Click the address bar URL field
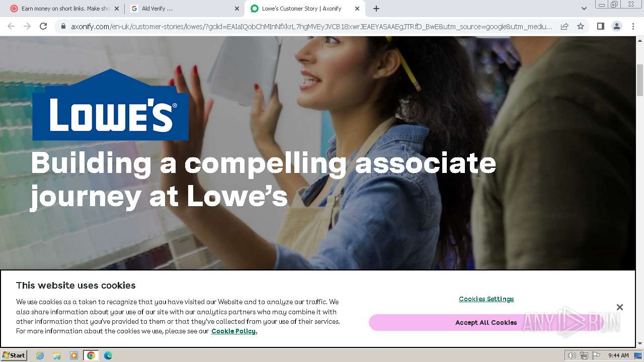This screenshot has height=362, width=644. [x=311, y=26]
